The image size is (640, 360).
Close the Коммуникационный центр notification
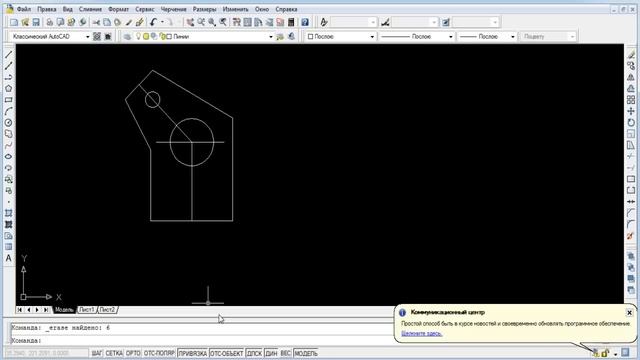[629, 313]
